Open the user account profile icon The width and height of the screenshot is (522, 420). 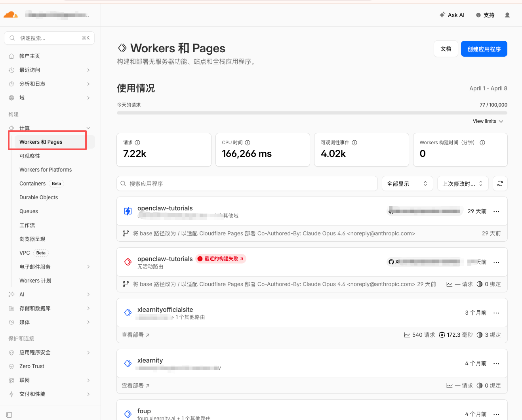(x=507, y=15)
